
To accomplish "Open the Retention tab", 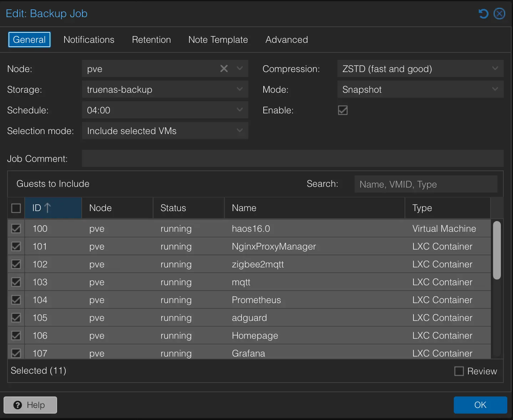I will pos(151,40).
